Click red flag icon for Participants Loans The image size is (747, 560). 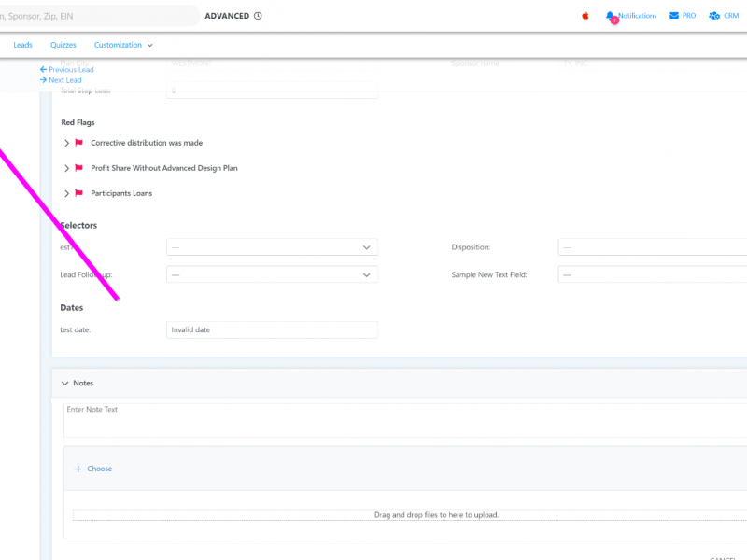(x=79, y=193)
